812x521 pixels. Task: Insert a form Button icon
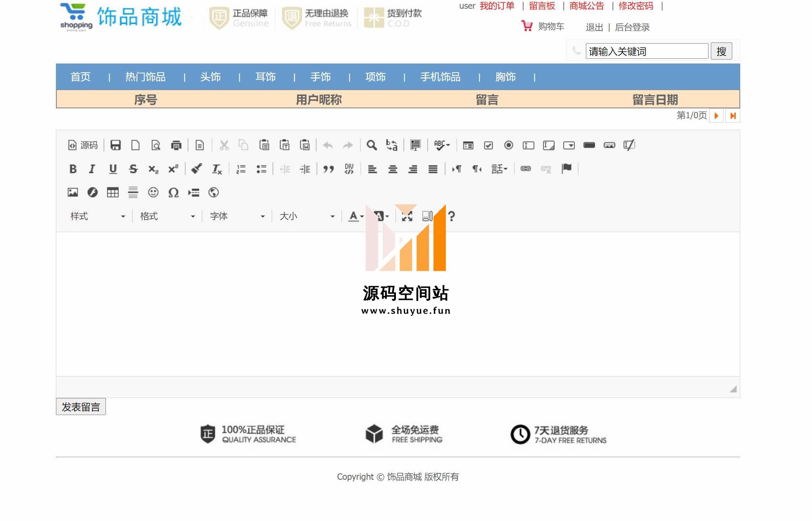(589, 145)
